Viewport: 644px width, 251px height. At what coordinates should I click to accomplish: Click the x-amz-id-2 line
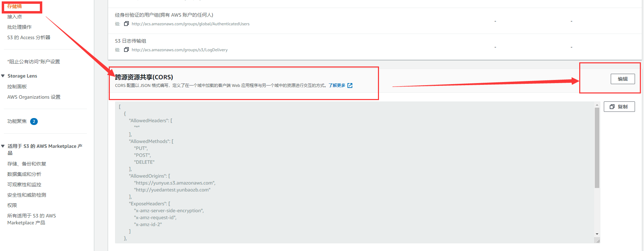point(148,224)
